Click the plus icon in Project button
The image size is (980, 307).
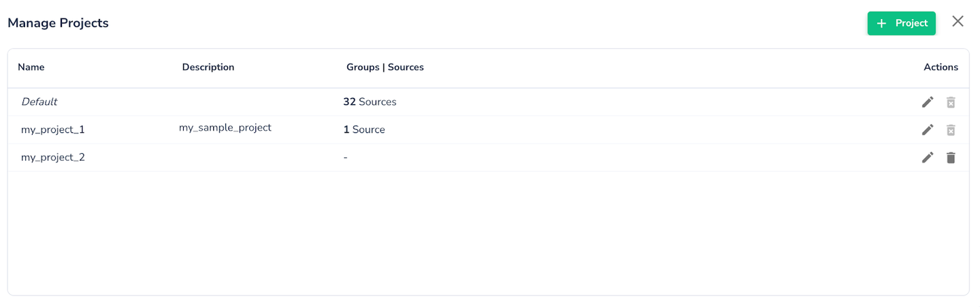coord(881,23)
